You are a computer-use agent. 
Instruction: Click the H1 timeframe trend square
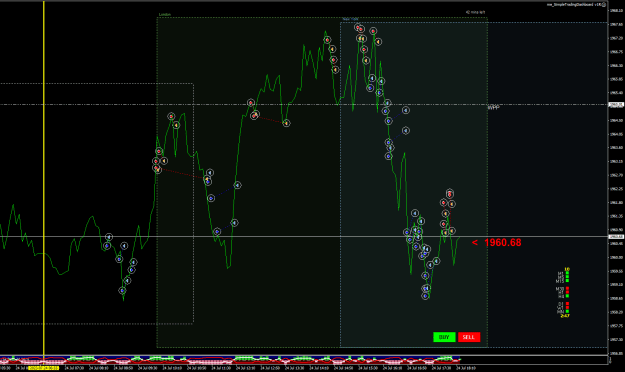pos(567,292)
